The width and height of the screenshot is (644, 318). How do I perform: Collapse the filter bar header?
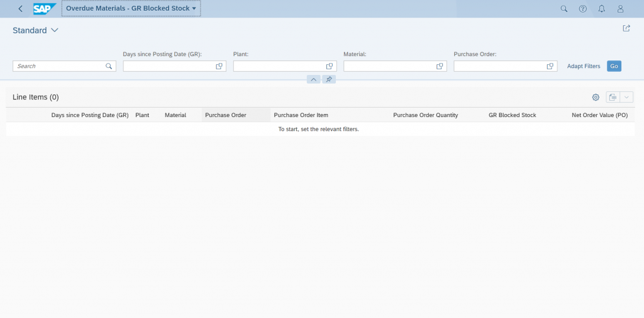point(313,79)
